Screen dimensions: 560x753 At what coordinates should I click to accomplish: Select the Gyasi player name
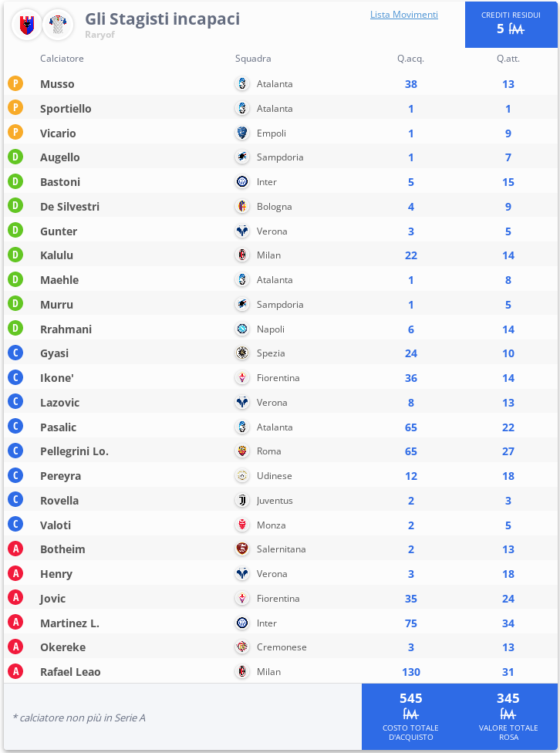click(54, 353)
